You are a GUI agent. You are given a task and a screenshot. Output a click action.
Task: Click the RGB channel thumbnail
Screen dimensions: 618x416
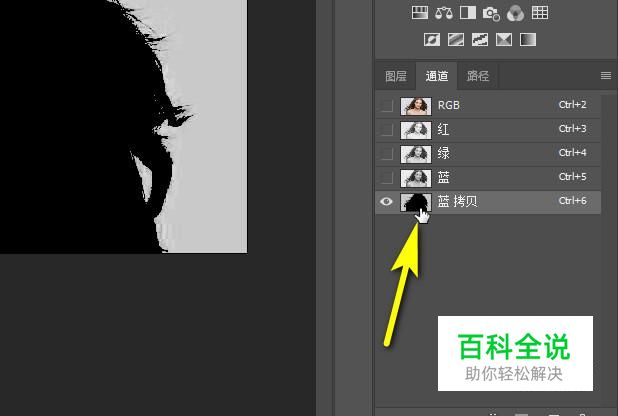point(416,106)
